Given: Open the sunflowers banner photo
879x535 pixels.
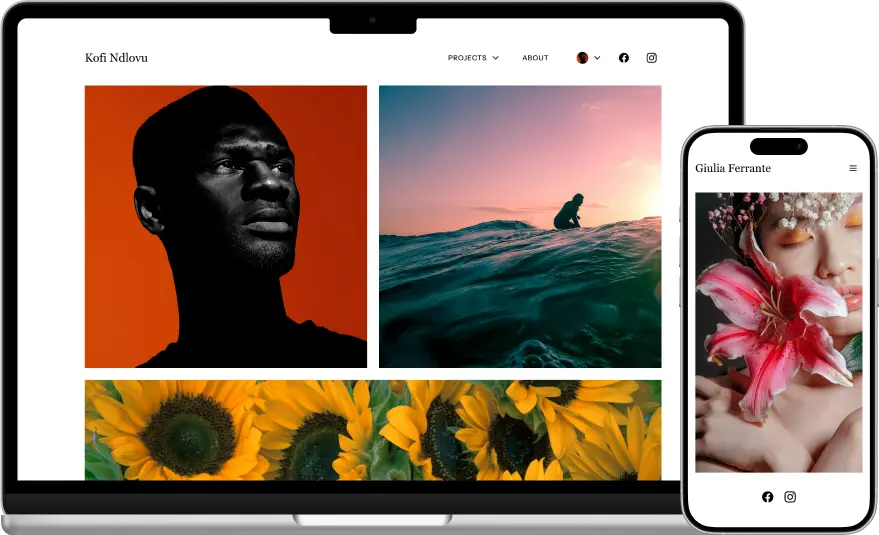Looking at the screenshot, I should point(372,430).
